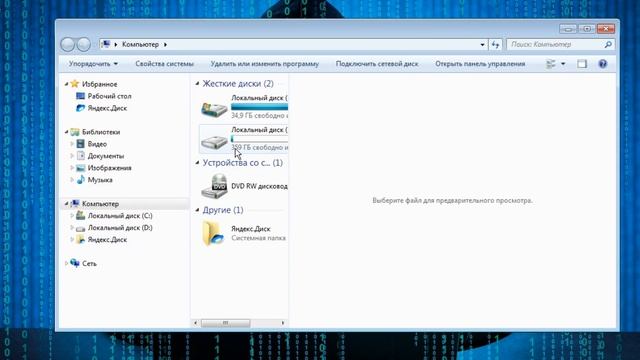
Task: Click the change view icon in toolbar
Action: [x=551, y=64]
